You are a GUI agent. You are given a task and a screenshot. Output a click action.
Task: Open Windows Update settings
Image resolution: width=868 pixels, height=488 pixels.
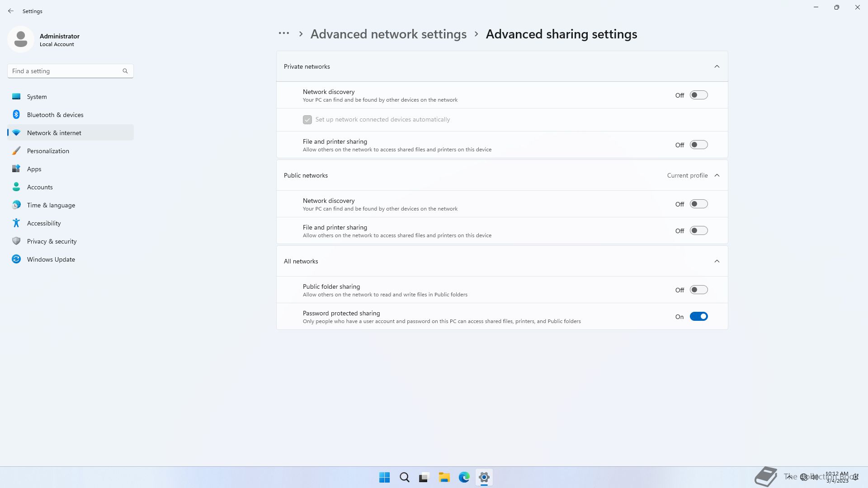point(51,259)
